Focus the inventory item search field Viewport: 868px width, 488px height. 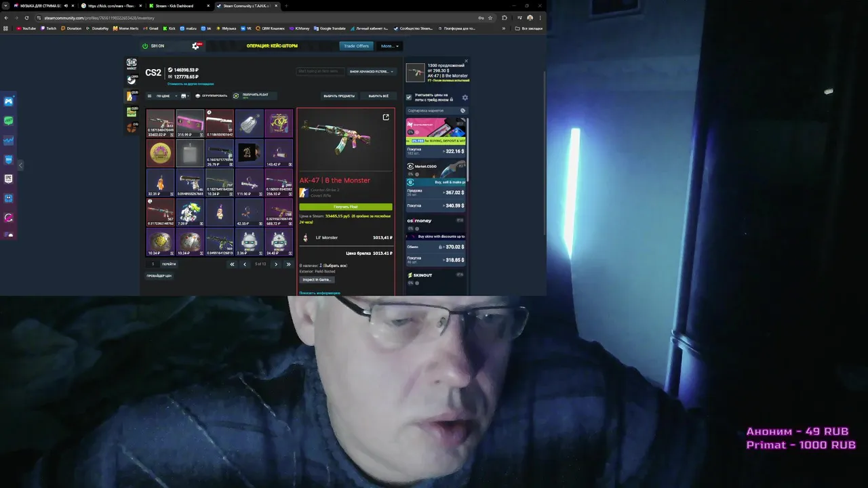[320, 71]
